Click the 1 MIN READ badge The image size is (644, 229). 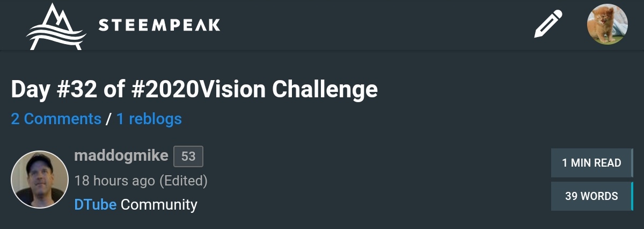591,163
